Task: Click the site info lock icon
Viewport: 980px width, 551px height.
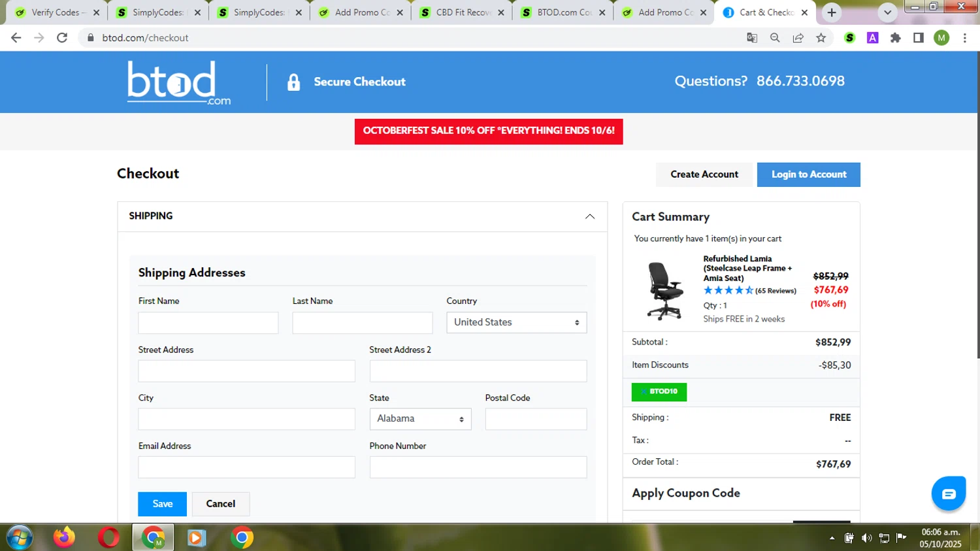Action: click(x=91, y=38)
